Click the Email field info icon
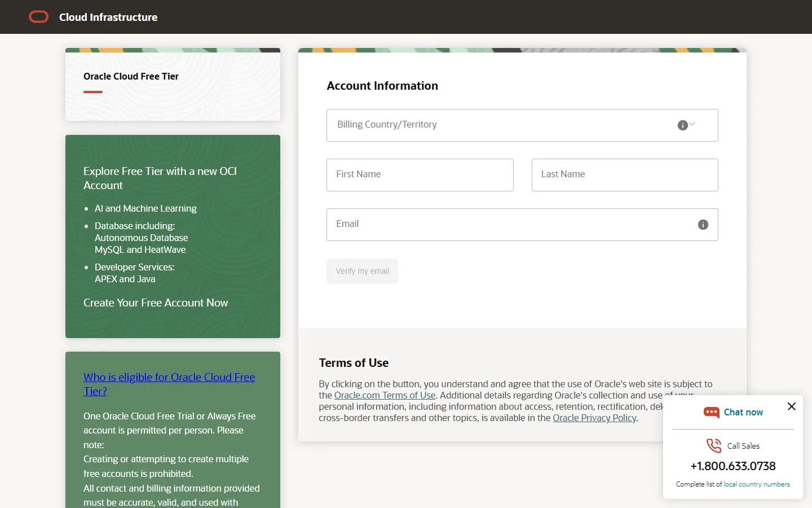The height and width of the screenshot is (508, 812). point(703,225)
